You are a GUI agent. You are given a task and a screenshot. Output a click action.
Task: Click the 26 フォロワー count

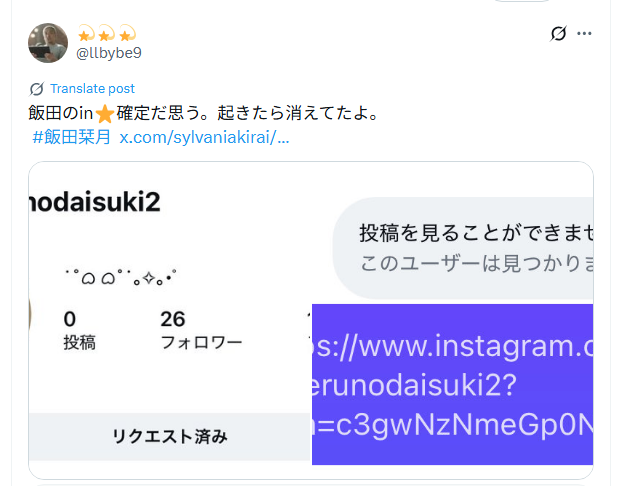coord(201,330)
